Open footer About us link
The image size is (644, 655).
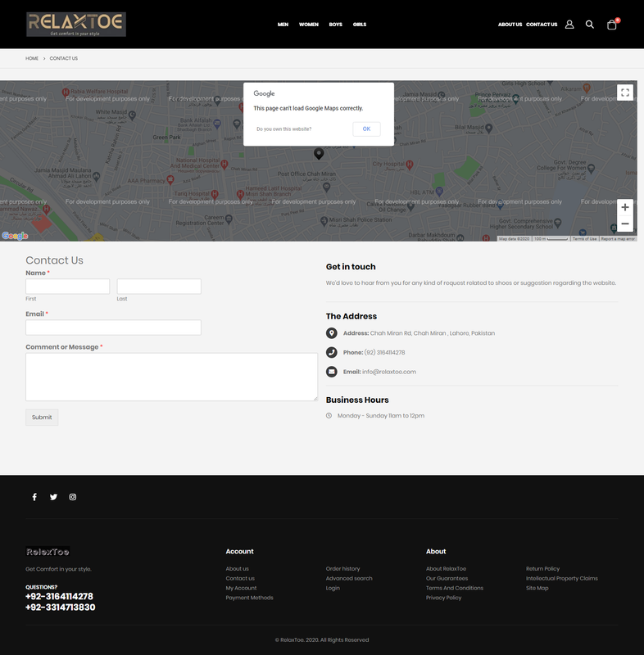[x=238, y=569]
